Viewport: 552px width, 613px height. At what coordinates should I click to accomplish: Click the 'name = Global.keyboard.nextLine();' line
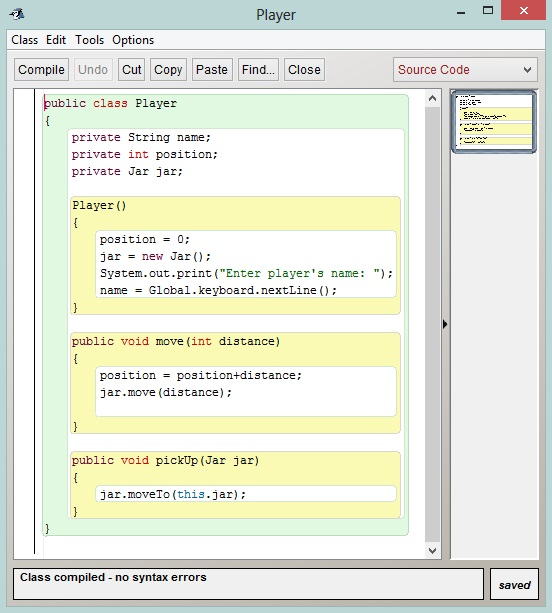pyautogui.click(x=218, y=290)
